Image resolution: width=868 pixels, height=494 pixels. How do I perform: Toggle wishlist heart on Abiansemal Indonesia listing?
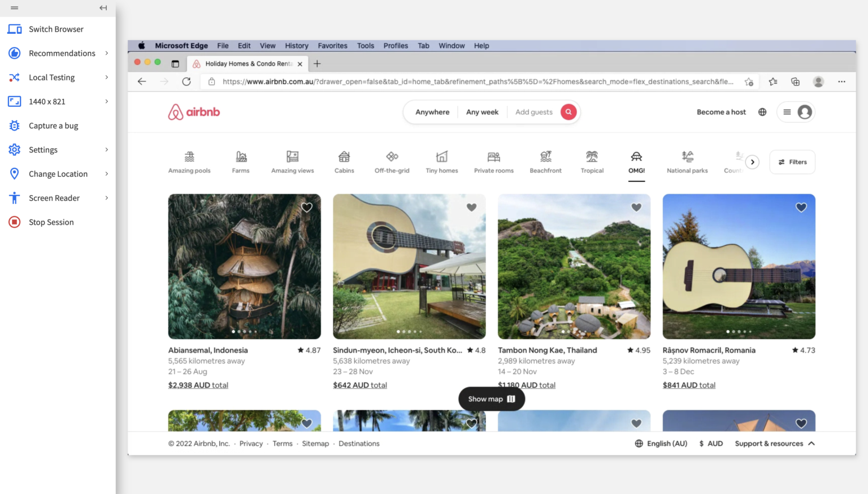[307, 207]
